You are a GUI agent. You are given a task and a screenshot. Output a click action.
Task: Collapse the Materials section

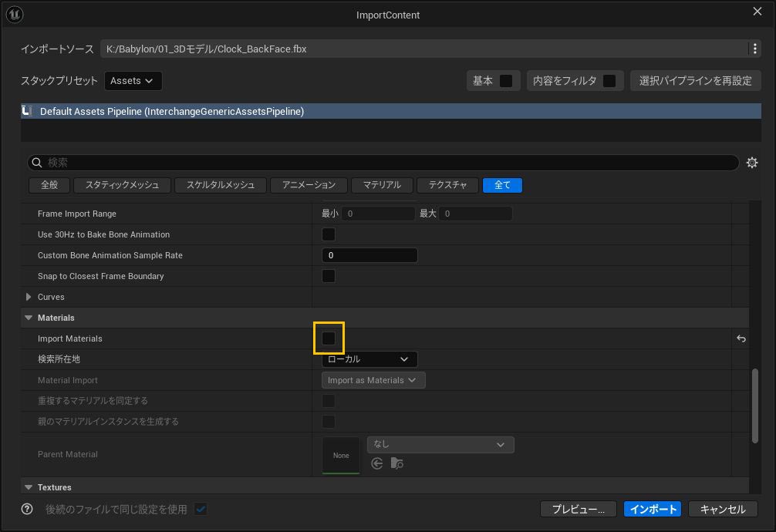29,318
